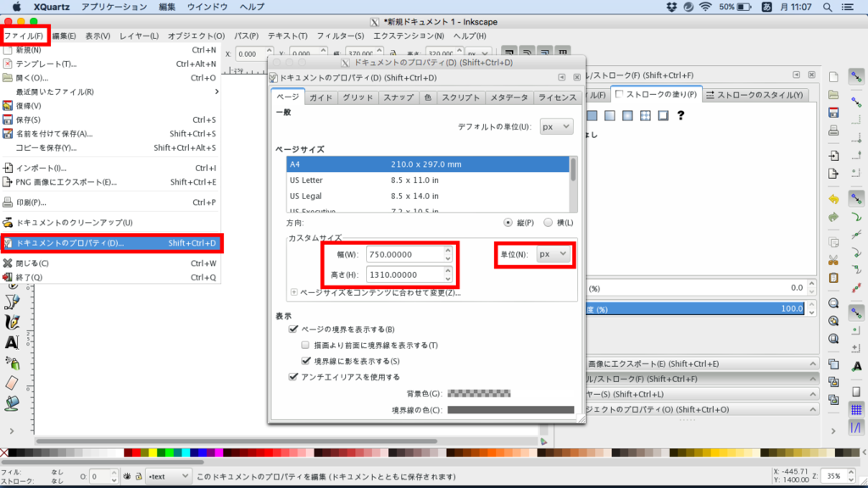The image size is (868, 488).
Task: Open macOS Spotlight search icon
Action: pyautogui.click(x=827, y=7)
